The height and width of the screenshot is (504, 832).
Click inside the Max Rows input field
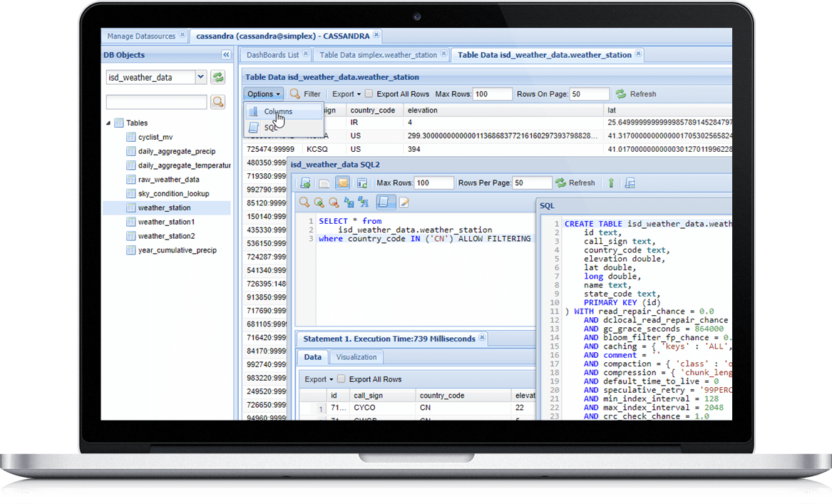click(492, 93)
